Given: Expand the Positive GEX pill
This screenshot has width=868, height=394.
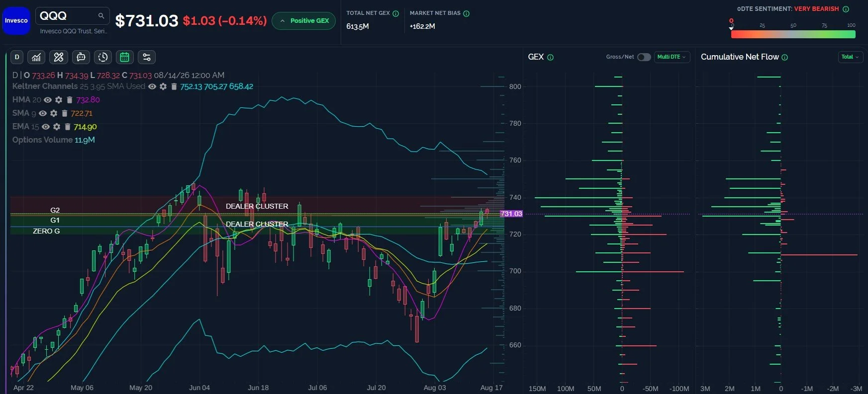Looking at the screenshot, I should pos(303,21).
